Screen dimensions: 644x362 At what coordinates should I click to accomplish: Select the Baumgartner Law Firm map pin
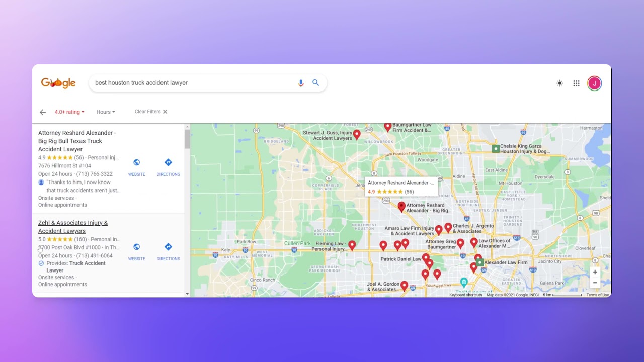click(388, 127)
